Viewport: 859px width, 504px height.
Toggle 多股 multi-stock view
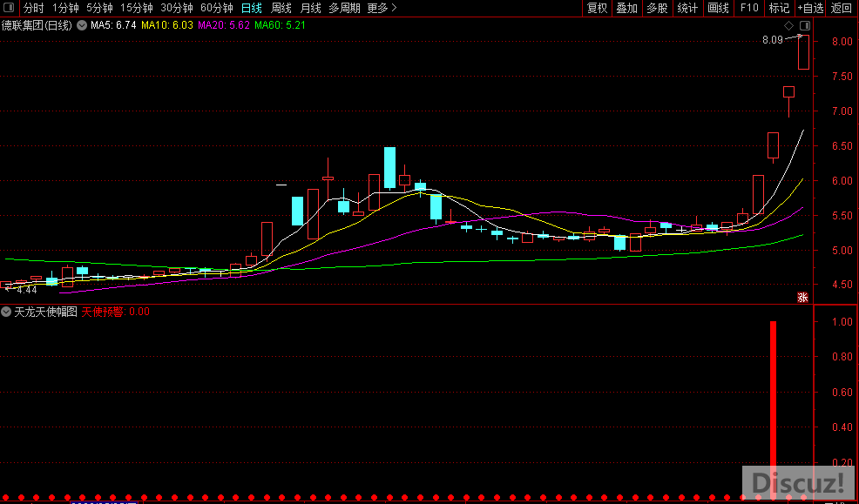click(657, 8)
